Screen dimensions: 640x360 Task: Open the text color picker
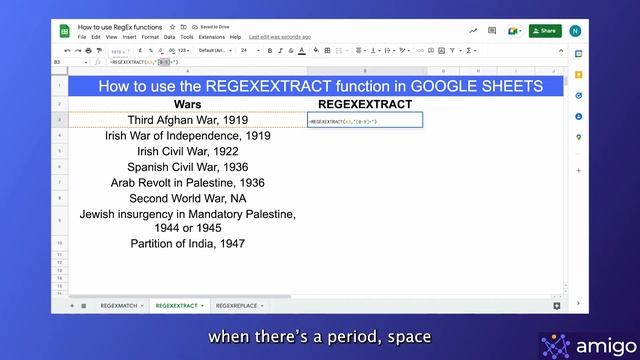click(x=302, y=51)
